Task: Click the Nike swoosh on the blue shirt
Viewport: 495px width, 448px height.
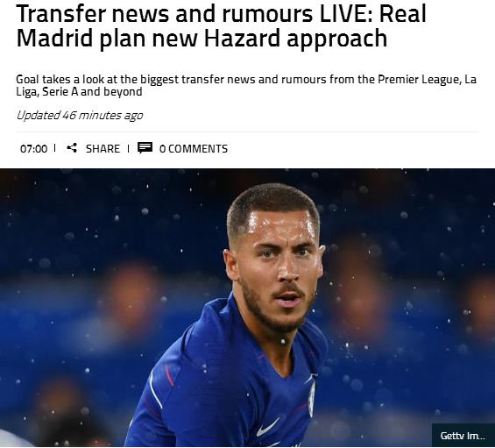Action: (x=267, y=426)
